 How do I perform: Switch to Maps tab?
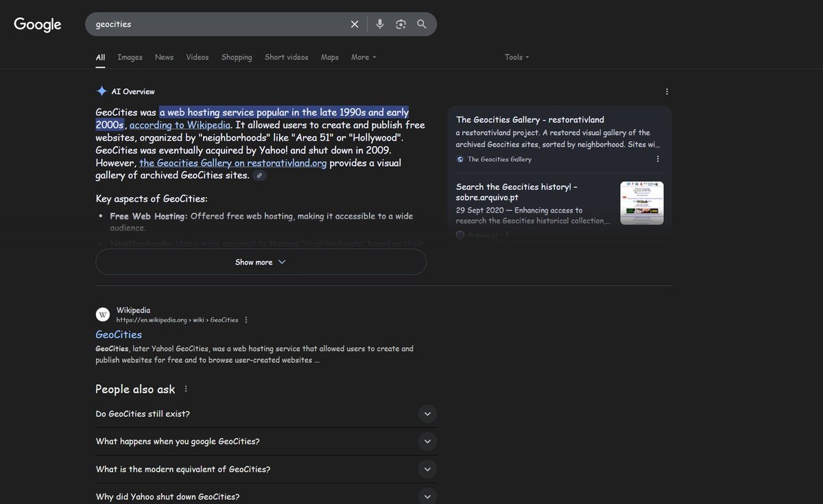(x=330, y=58)
